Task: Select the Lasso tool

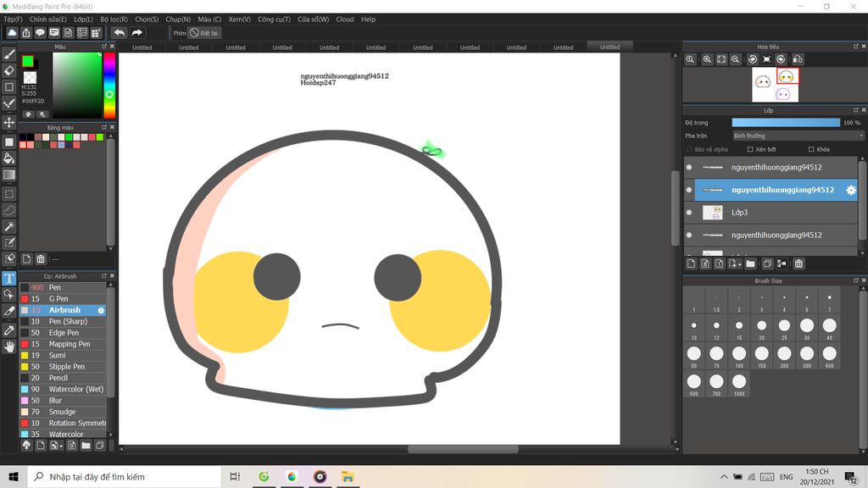Action: click(9, 210)
